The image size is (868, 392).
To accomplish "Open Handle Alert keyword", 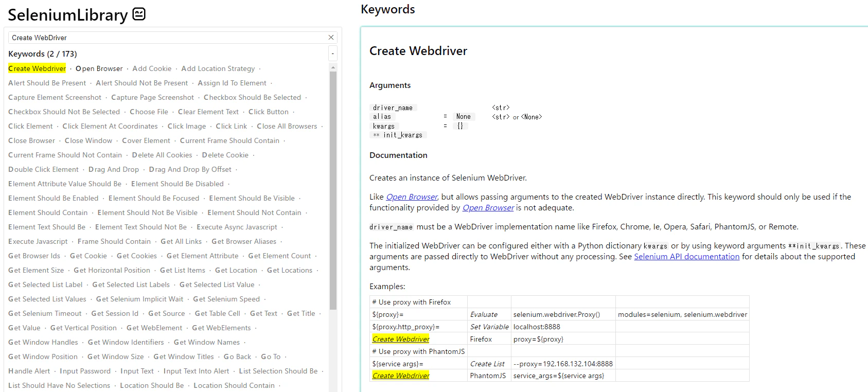I will (x=29, y=371).
